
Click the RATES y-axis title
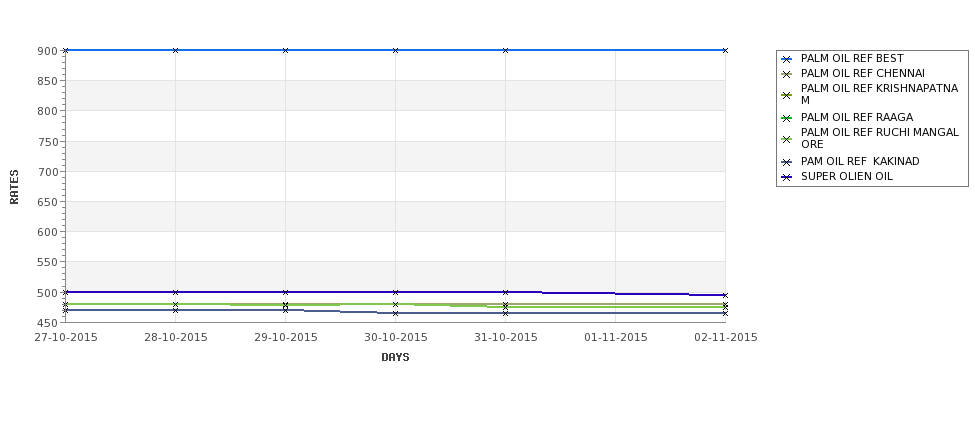[14, 187]
